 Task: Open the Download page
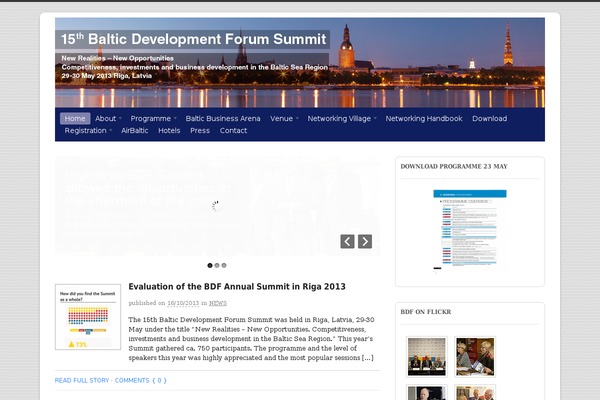489,119
